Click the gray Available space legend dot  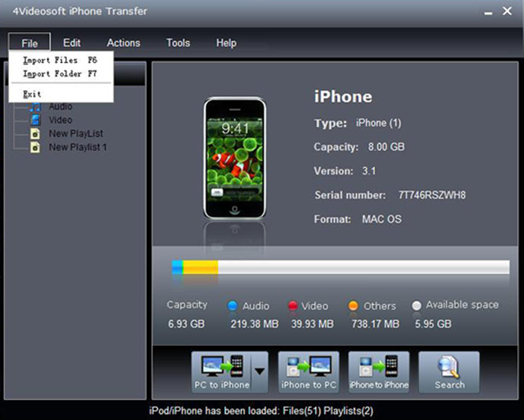click(x=416, y=305)
